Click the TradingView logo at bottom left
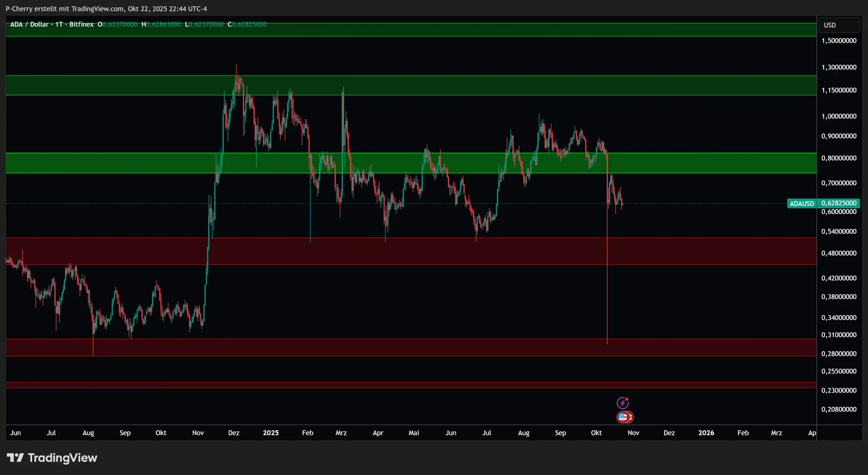The height and width of the screenshot is (475, 868). pos(52,458)
